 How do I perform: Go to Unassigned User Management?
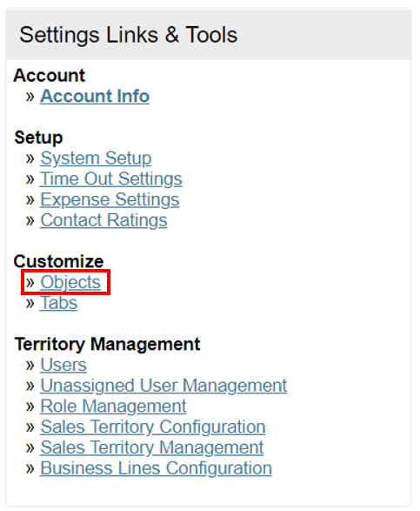[x=163, y=386]
